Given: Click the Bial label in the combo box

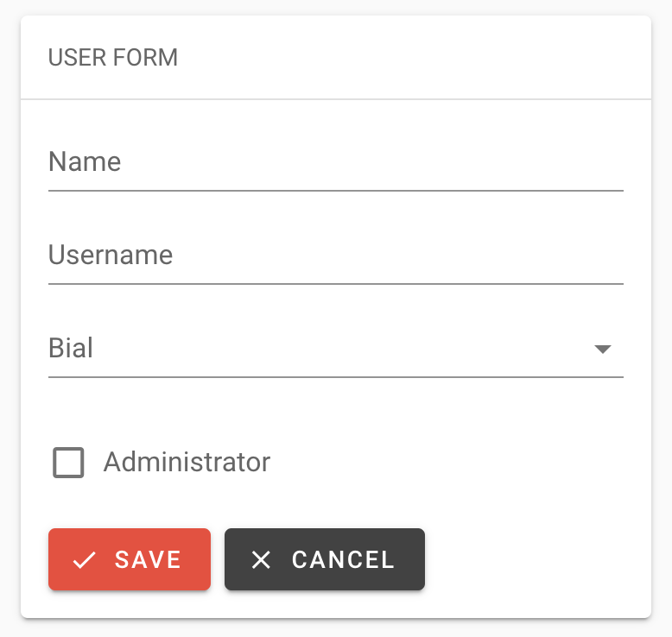Looking at the screenshot, I should point(71,350).
